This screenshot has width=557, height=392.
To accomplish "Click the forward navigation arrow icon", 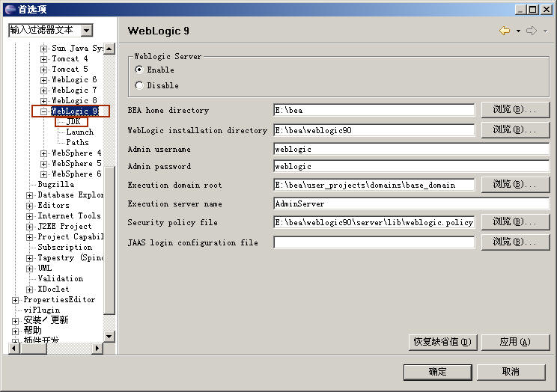I will pyautogui.click(x=532, y=31).
